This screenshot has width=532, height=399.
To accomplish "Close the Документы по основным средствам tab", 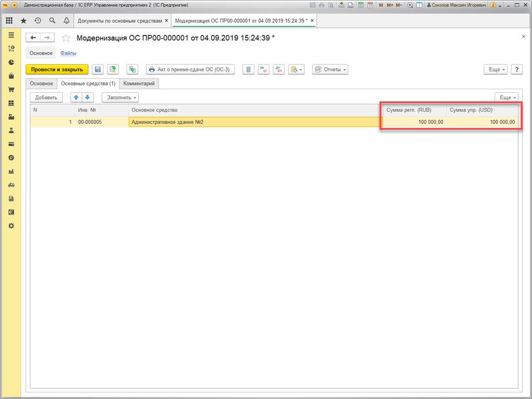I will coord(167,21).
